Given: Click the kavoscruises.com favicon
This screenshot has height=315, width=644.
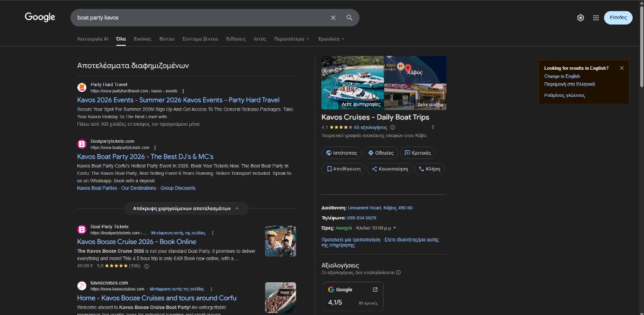Looking at the screenshot, I should point(82,286).
